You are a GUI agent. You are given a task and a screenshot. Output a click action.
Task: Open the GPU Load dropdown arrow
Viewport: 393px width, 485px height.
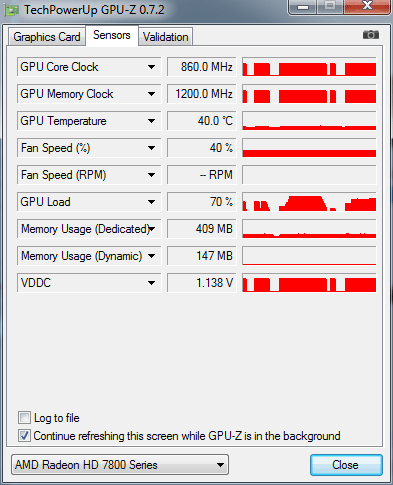[151, 202]
